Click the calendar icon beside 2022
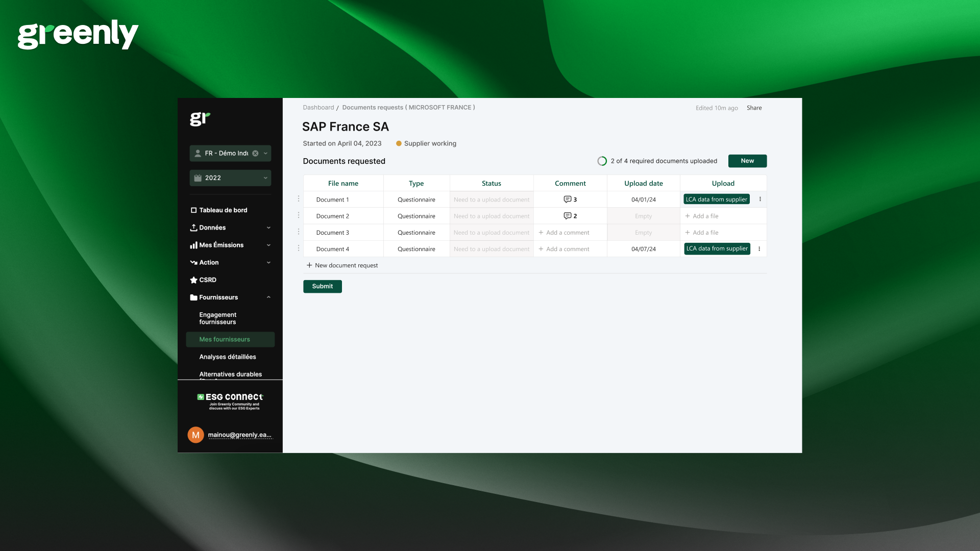980x551 pixels. 198,178
